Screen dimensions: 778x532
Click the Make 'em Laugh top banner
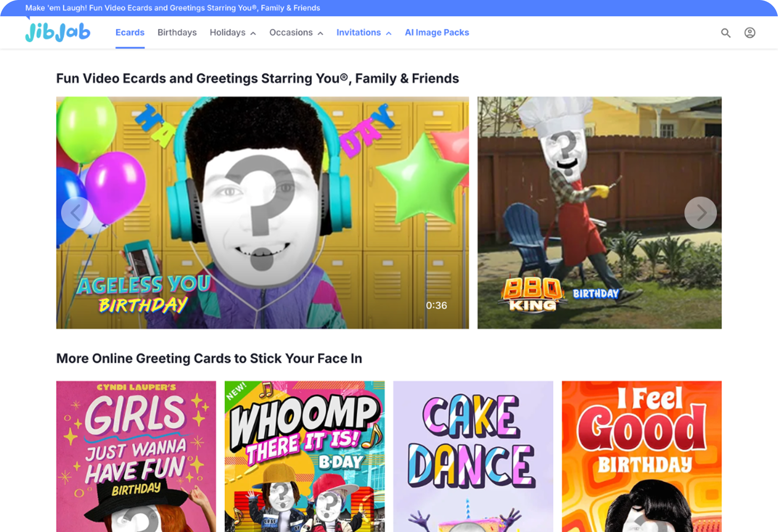tap(172, 8)
